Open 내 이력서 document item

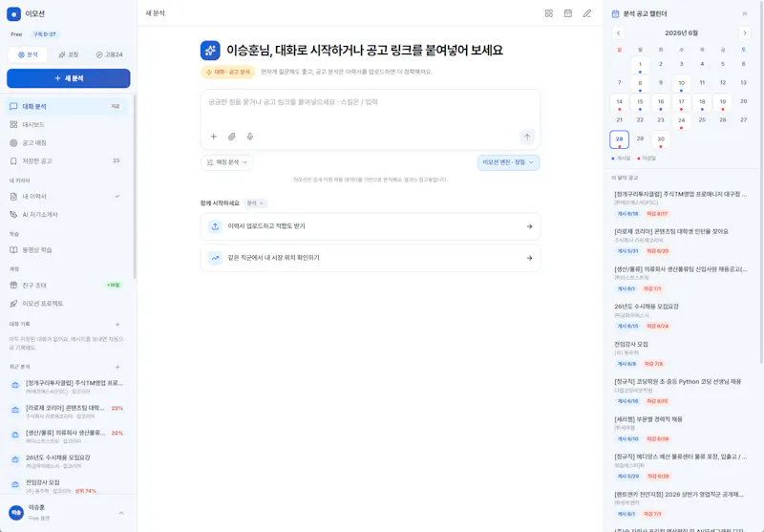pos(66,197)
